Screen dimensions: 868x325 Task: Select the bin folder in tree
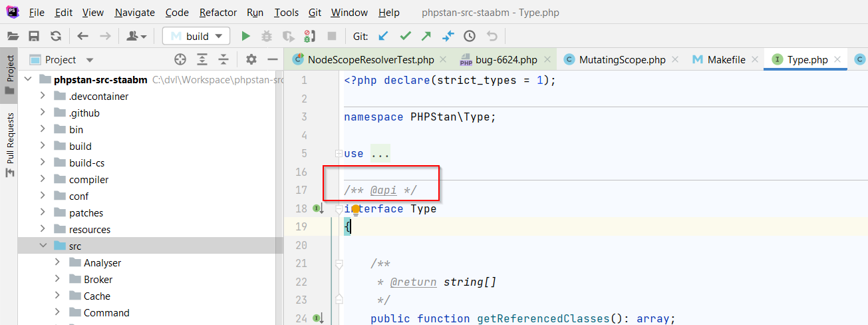pyautogui.click(x=76, y=129)
